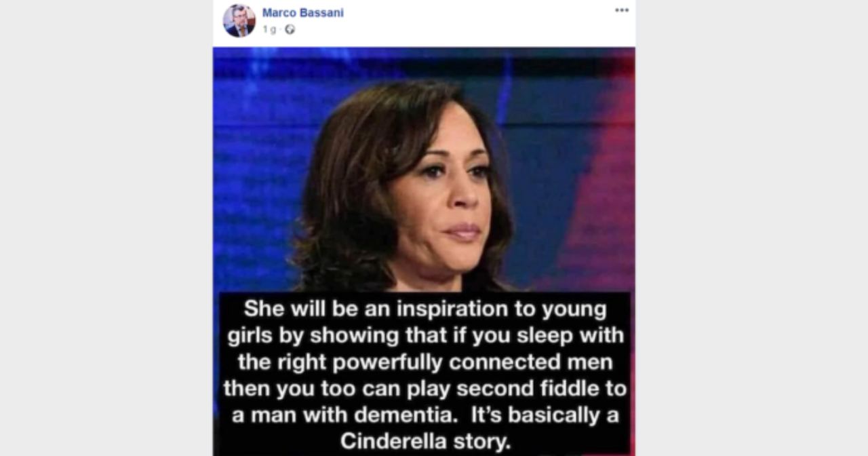This screenshot has height=456, width=868.
Task: Click the 'She will be an inspiration' line
Action: click(425, 309)
